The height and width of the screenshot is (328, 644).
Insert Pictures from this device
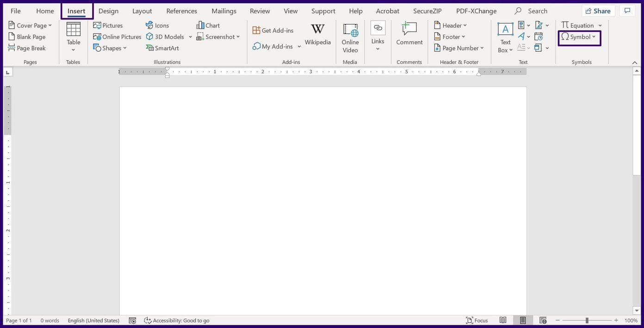[108, 25]
